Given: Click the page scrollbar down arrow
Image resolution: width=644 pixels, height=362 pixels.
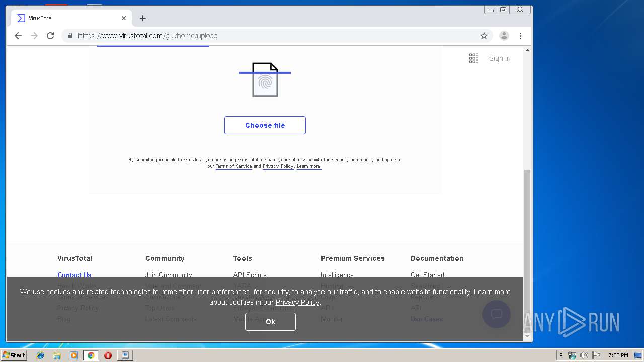Looking at the screenshot, I should (x=527, y=336).
